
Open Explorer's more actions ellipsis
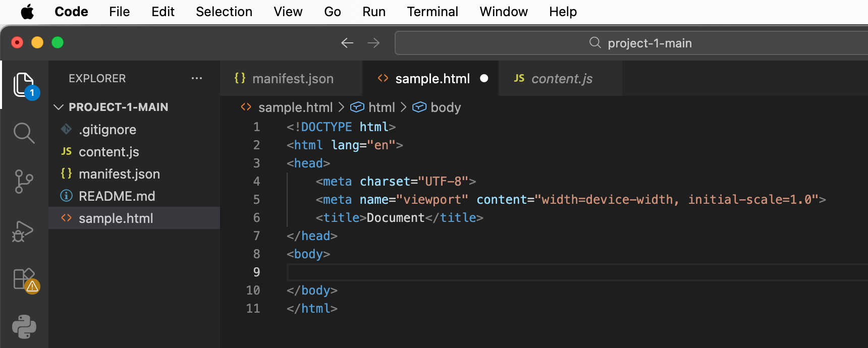coord(197,79)
